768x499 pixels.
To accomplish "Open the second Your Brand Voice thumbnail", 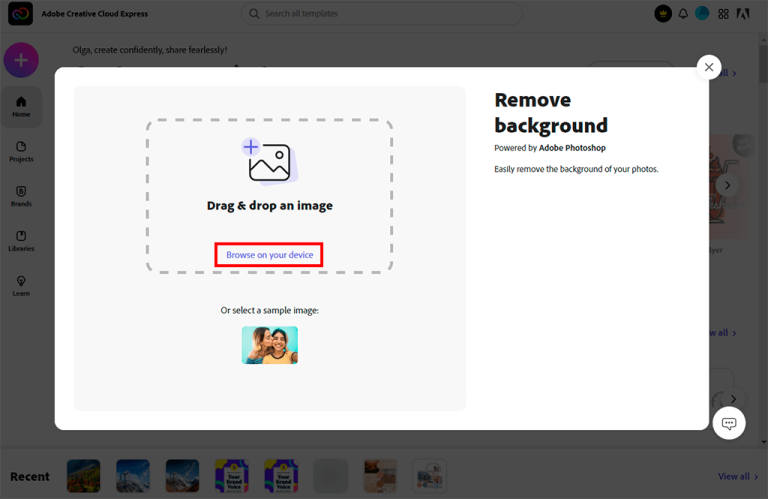I will [281, 475].
